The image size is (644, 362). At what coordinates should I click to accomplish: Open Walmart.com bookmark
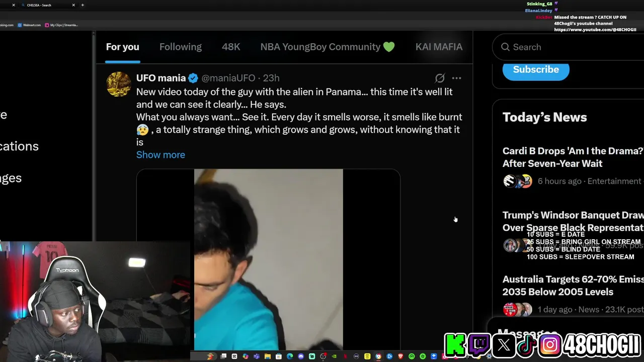pos(29,25)
